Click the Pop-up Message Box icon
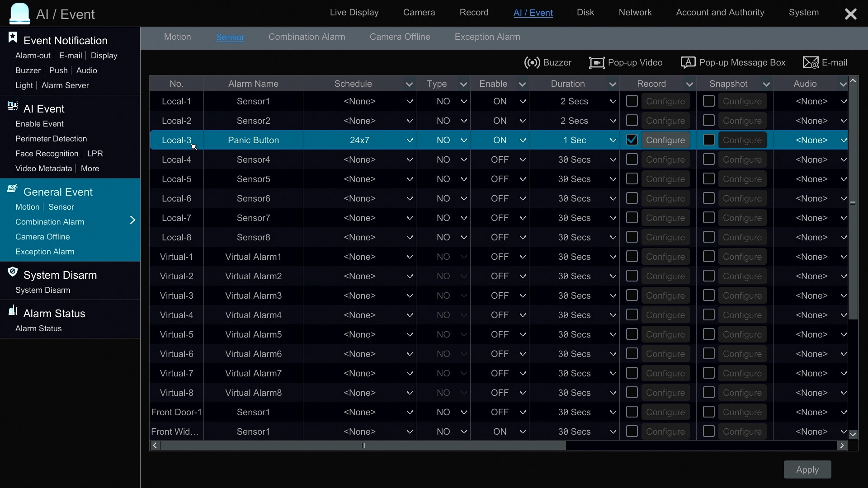The width and height of the screenshot is (868, 488). point(688,62)
